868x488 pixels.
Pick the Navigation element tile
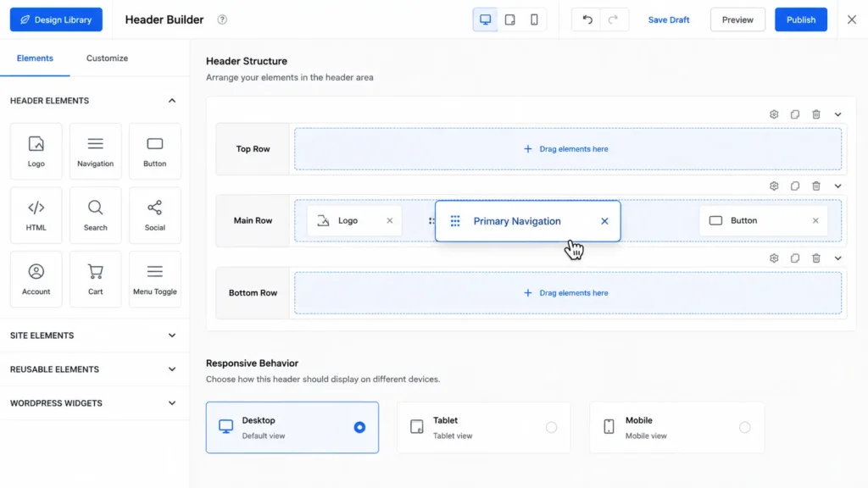pos(95,151)
